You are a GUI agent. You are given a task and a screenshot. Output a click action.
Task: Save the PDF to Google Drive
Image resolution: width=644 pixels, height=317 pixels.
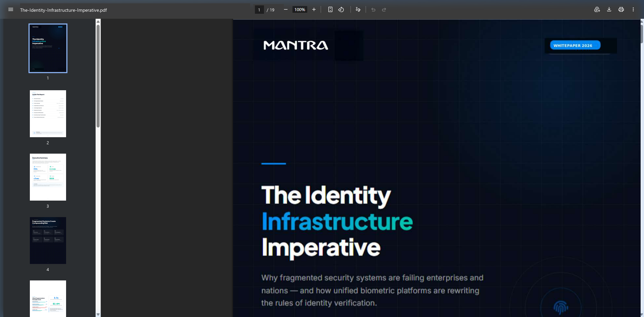pos(597,9)
